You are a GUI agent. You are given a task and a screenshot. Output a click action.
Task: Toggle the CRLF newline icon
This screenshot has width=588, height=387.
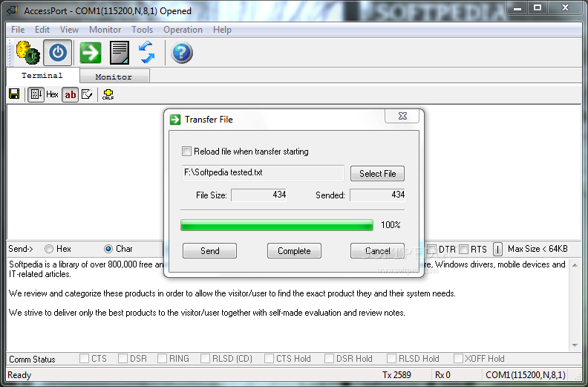pos(108,94)
